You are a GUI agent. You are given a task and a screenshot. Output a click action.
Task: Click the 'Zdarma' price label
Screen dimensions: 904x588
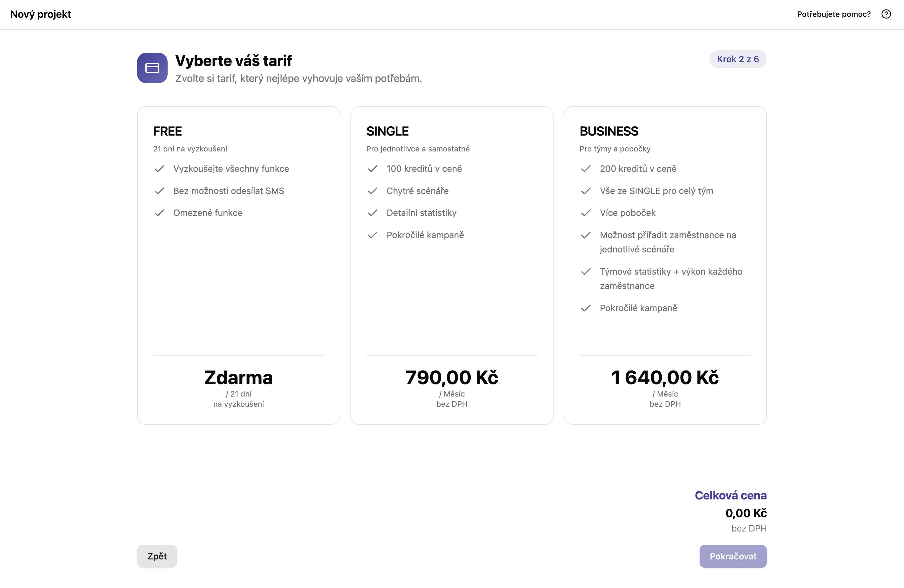tap(238, 378)
